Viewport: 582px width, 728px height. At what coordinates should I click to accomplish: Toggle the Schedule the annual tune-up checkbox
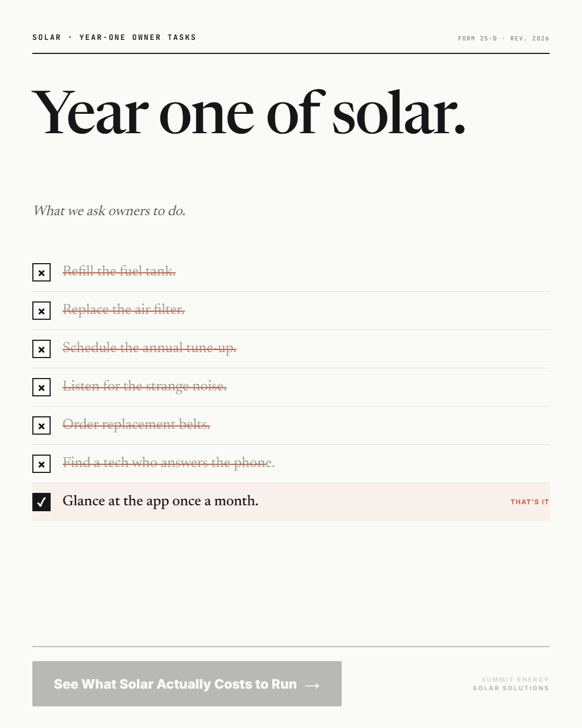point(41,349)
